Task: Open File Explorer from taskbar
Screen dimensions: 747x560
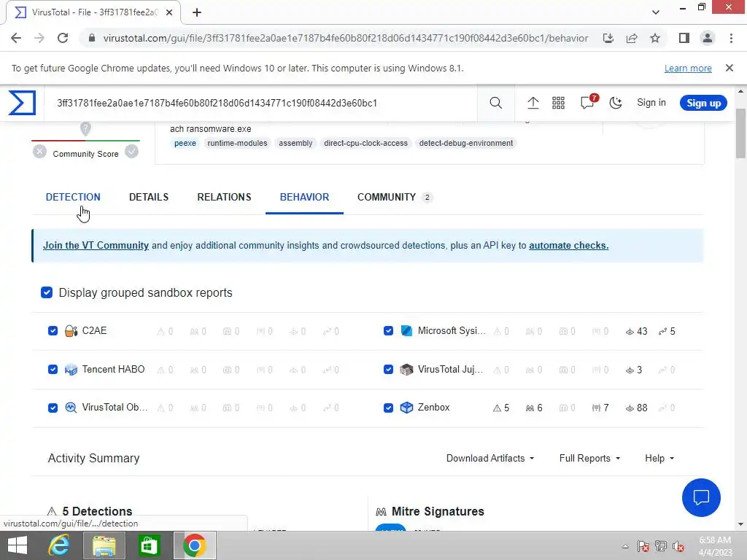Action: tap(104, 545)
